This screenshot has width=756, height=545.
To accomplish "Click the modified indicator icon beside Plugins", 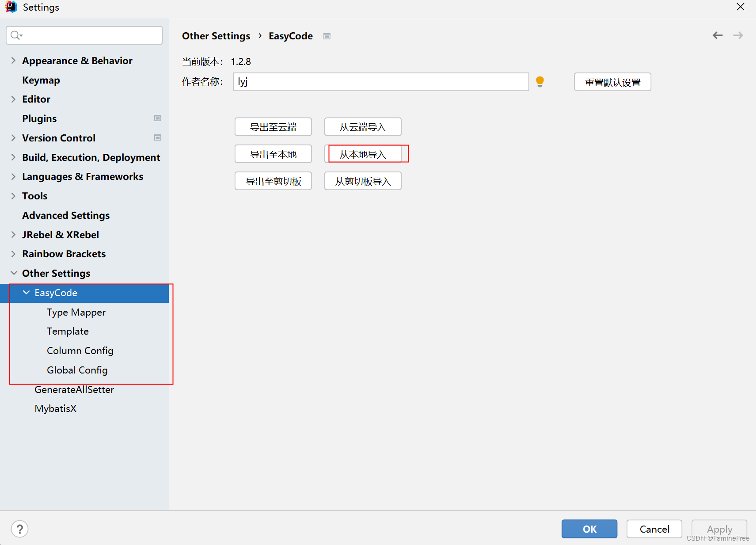I will pos(157,118).
